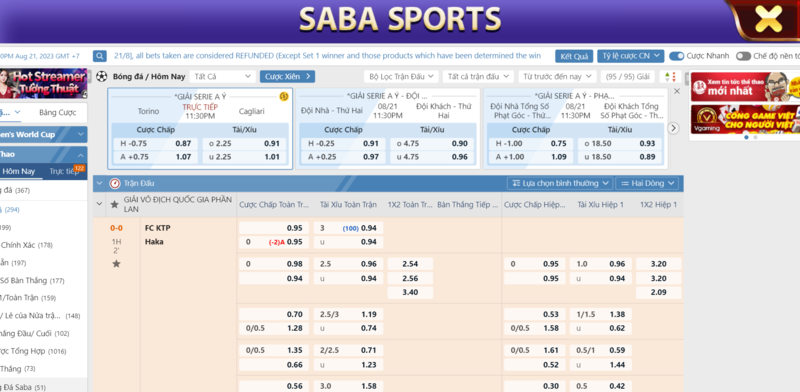Switch to the Trực tiếp live tab
The image size is (800, 392).
[64, 172]
